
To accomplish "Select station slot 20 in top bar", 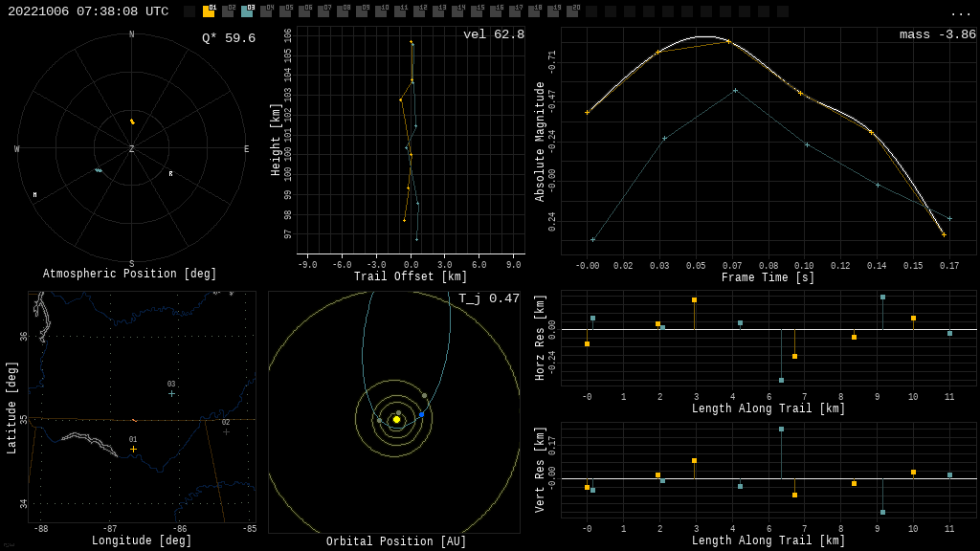I will (x=572, y=11).
